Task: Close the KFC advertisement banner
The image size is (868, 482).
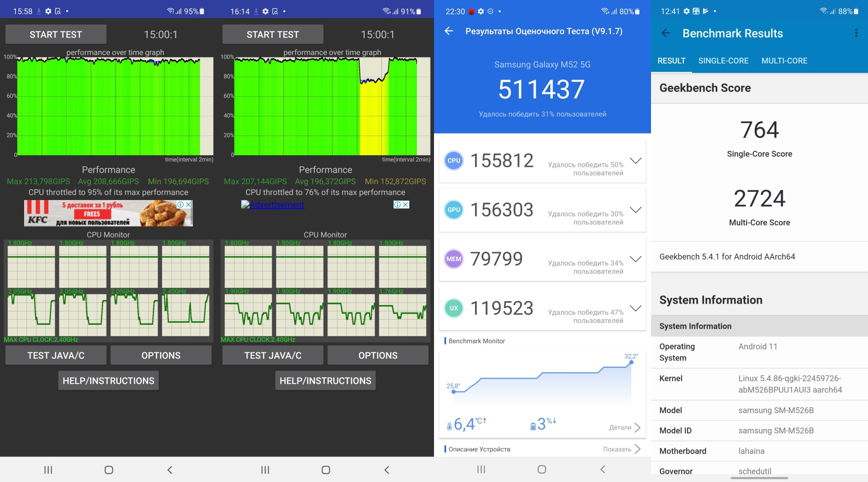Action: [x=189, y=205]
